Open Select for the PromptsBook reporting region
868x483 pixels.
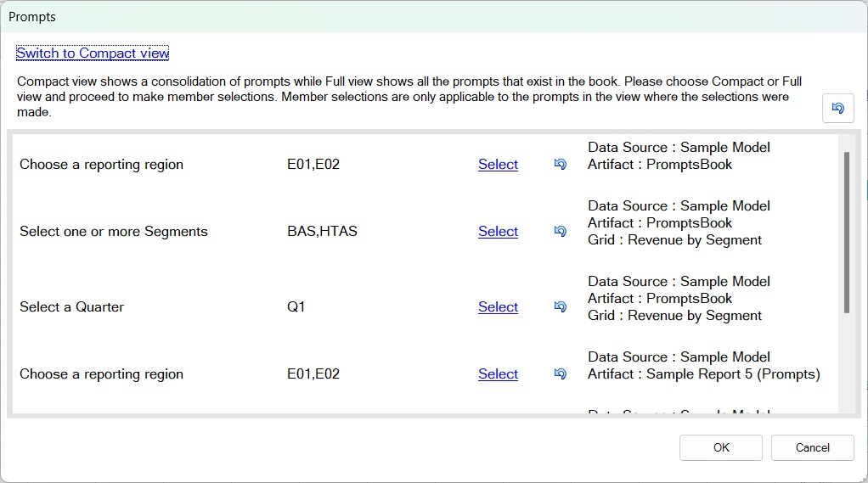[x=498, y=165]
